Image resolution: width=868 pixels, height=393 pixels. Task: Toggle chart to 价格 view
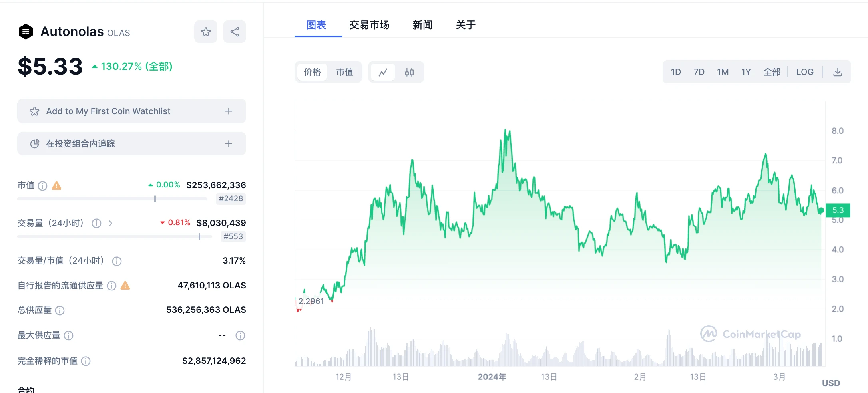point(312,72)
